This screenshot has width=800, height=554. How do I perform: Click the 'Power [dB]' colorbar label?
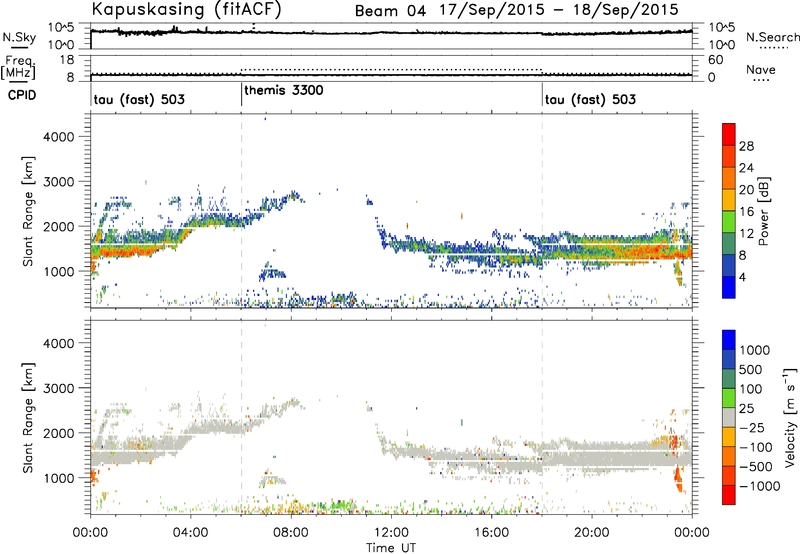click(763, 211)
